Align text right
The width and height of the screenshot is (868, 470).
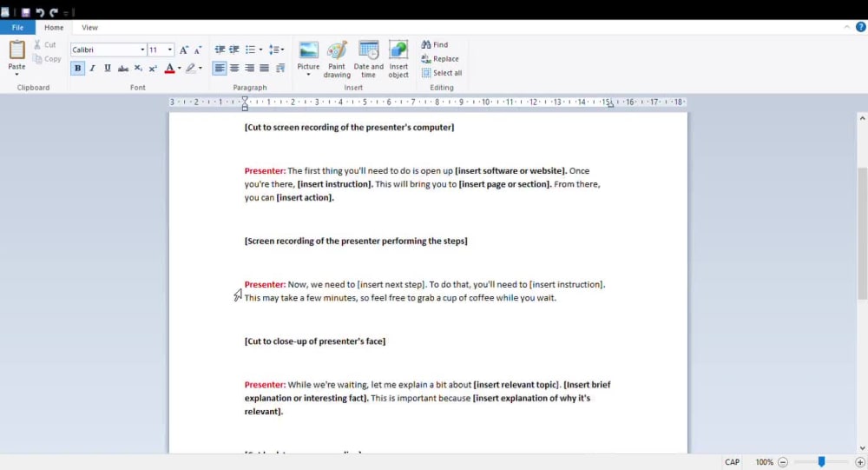(250, 68)
